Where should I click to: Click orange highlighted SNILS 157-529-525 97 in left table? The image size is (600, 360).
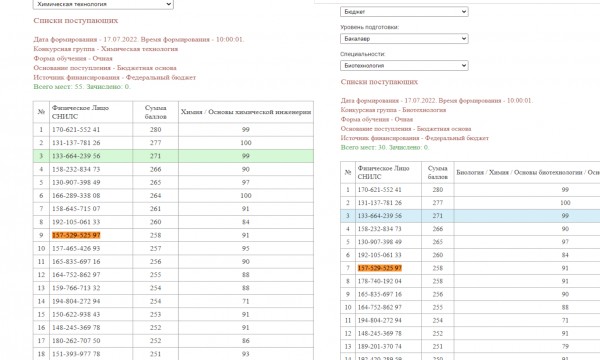(76, 235)
